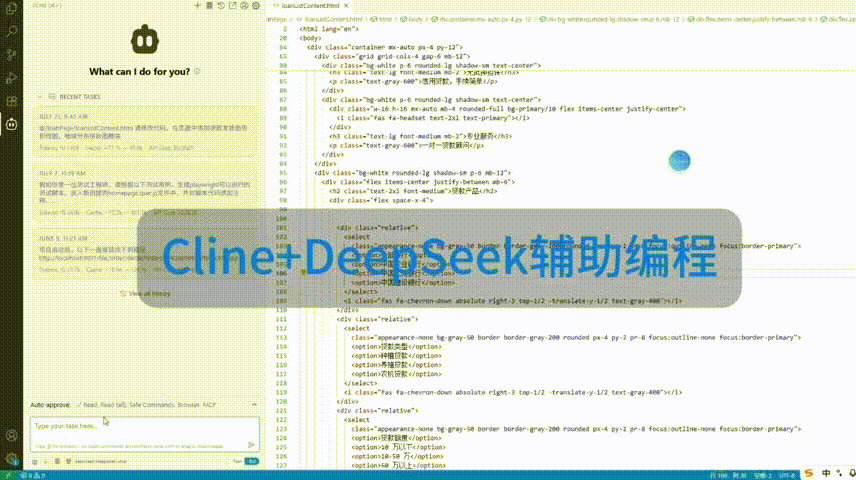Viewport: 856px width, 480px height.
Task: Click info icon beside What can I do
Action: pyautogui.click(x=197, y=71)
